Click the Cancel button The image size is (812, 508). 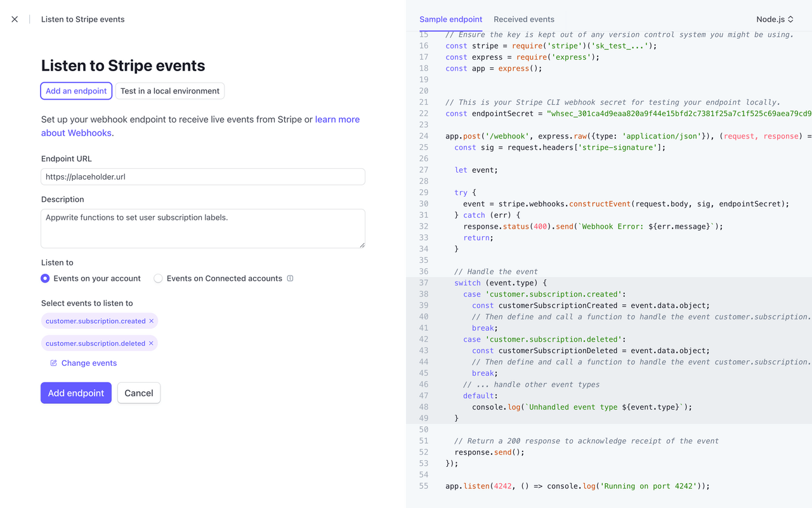click(139, 393)
